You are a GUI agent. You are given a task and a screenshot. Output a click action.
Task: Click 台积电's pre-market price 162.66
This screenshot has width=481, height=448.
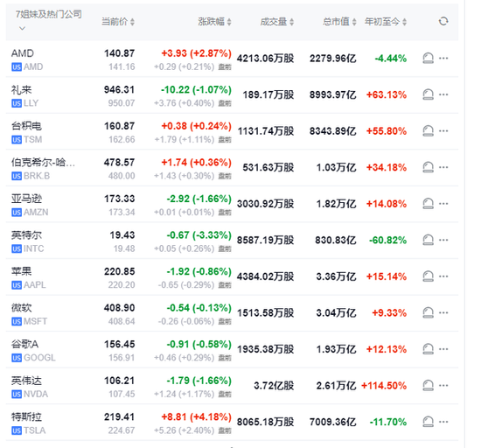point(122,140)
